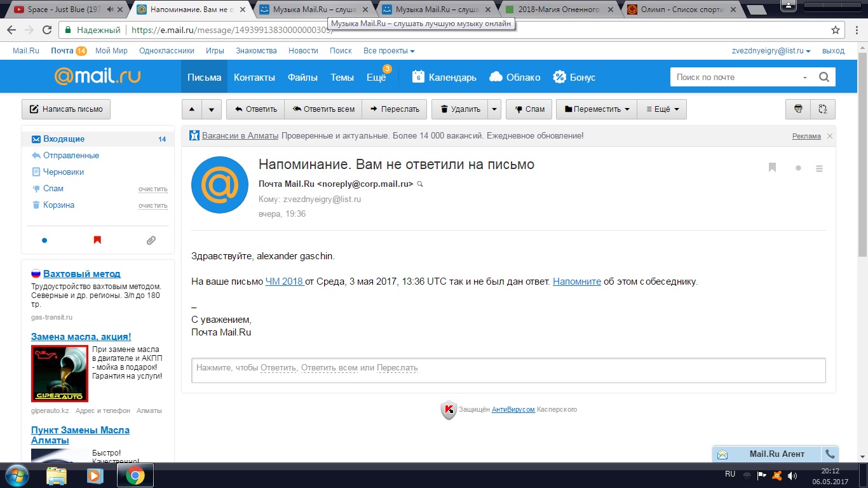Click the выход logout link
This screenshot has width=868, height=488.
click(833, 51)
